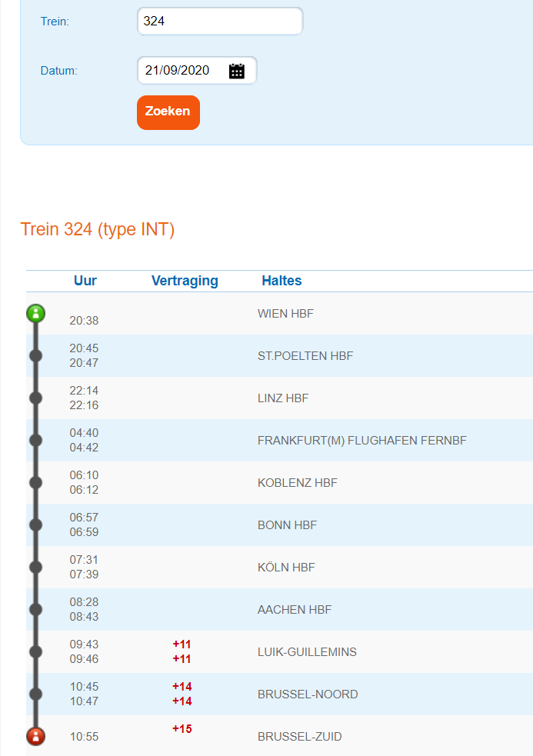
Task: Select the stop marker for St.Poelten HBF
Action: pos(35,355)
